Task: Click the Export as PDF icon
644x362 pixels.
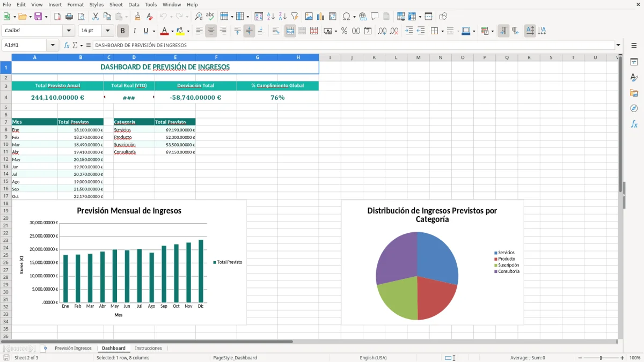Action: (x=56, y=17)
